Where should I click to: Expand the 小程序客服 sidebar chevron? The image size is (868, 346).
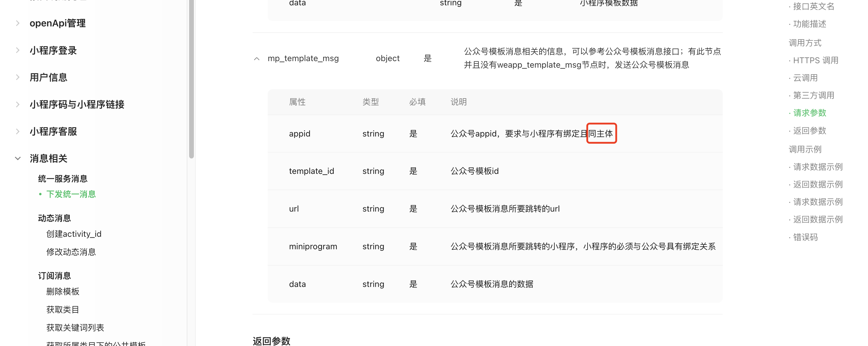tap(17, 131)
